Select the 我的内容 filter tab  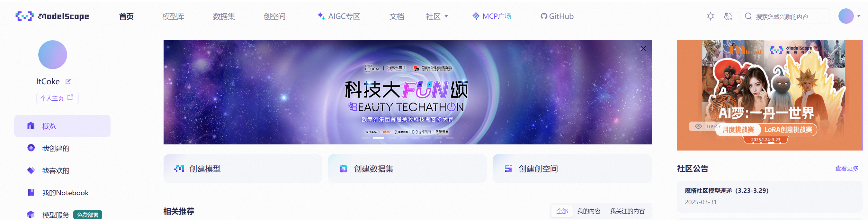[589, 211]
